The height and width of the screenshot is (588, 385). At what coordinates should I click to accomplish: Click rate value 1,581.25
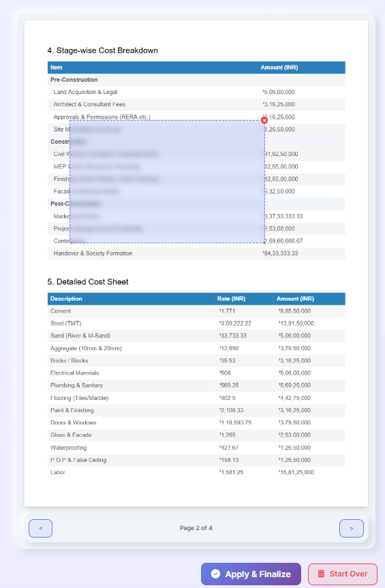pos(231,472)
